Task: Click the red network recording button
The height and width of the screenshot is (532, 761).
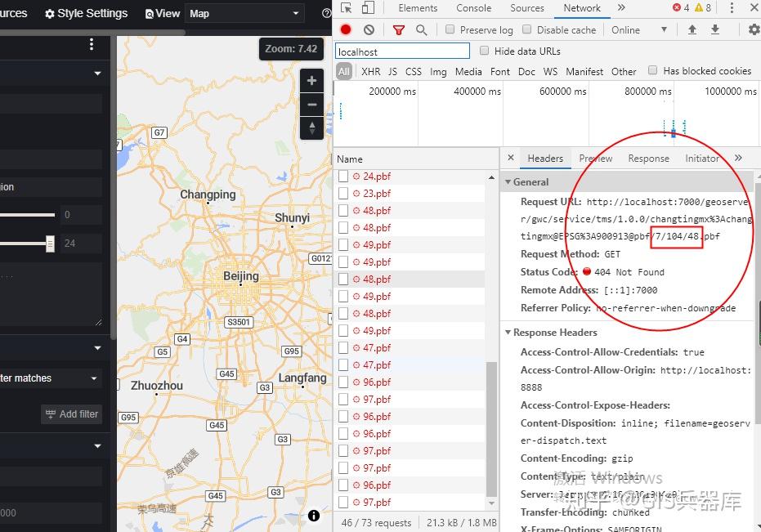Action: coord(345,29)
